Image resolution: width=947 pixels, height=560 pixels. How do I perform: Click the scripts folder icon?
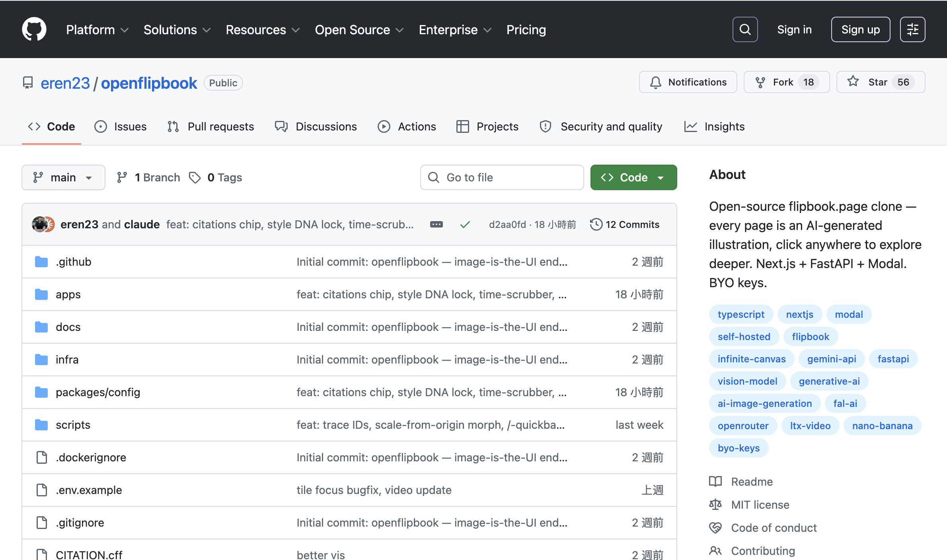(x=41, y=425)
